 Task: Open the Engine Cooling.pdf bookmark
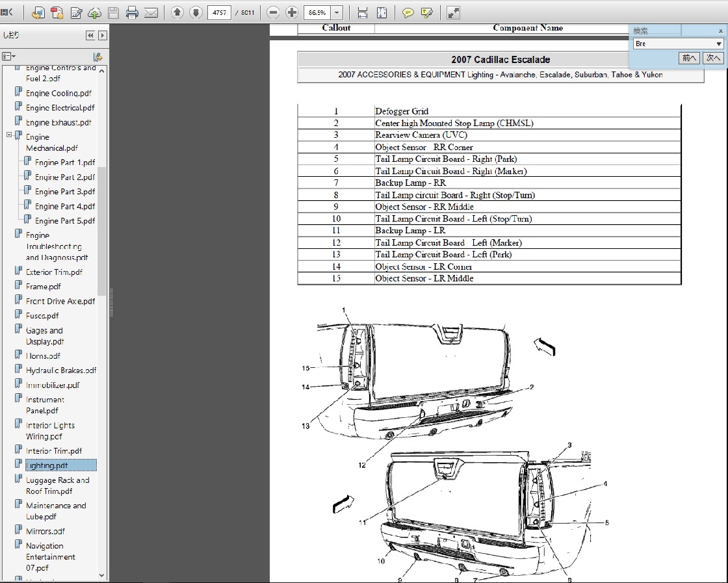[x=58, y=94]
